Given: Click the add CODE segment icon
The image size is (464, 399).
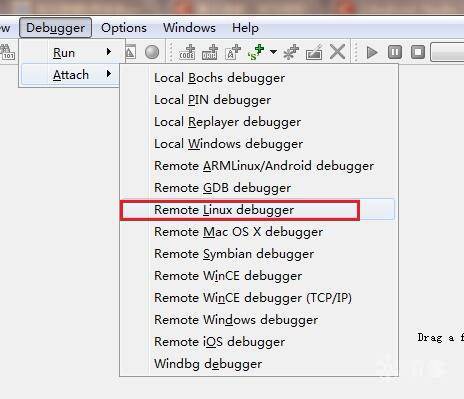Looking at the screenshot, I should 187,52.
